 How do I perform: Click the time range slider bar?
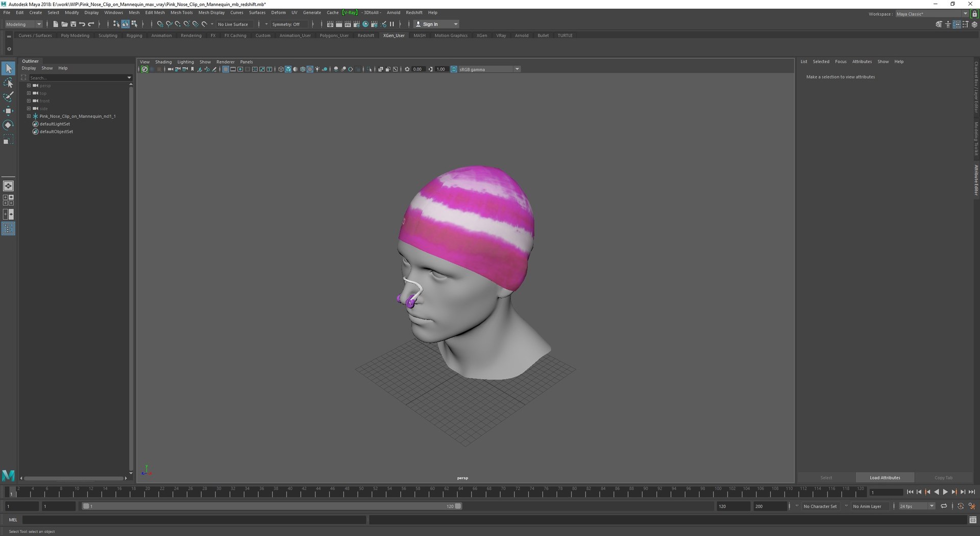tap(272, 506)
